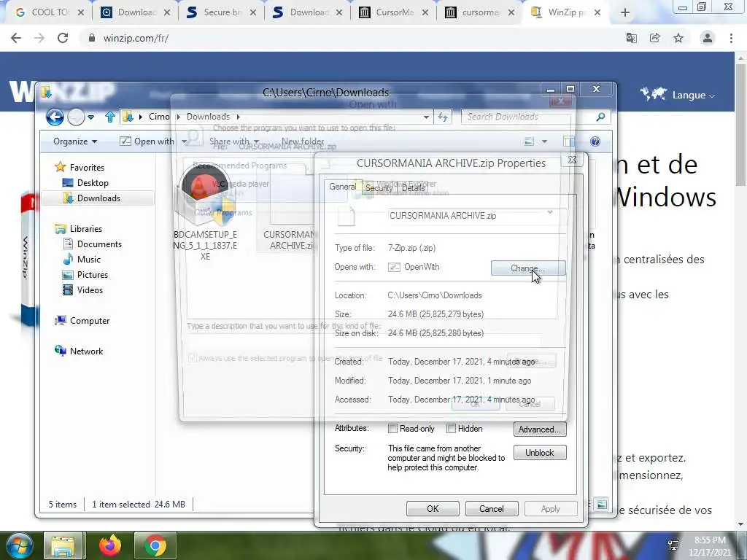Switch to the CursorMa browser tab
The height and width of the screenshot is (560, 747).
point(395,12)
